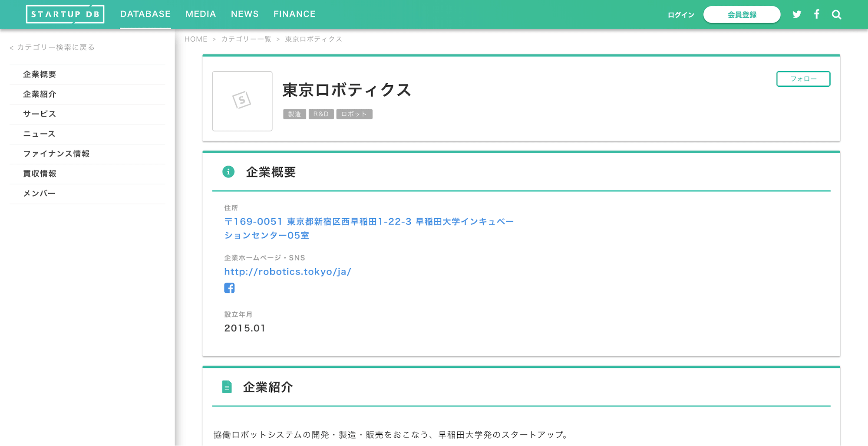The image size is (868, 446).
Task: Click the establishment date 2015.01
Action: coord(245,328)
